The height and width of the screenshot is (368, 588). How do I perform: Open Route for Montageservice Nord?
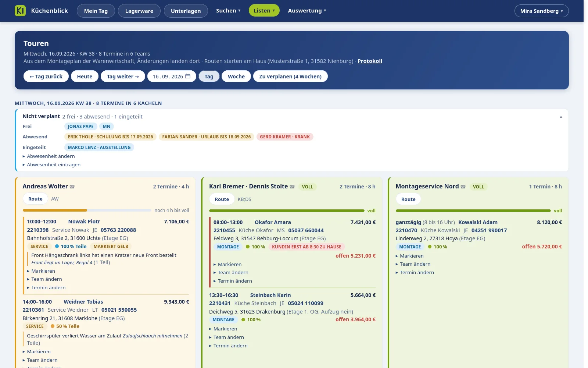(408, 199)
